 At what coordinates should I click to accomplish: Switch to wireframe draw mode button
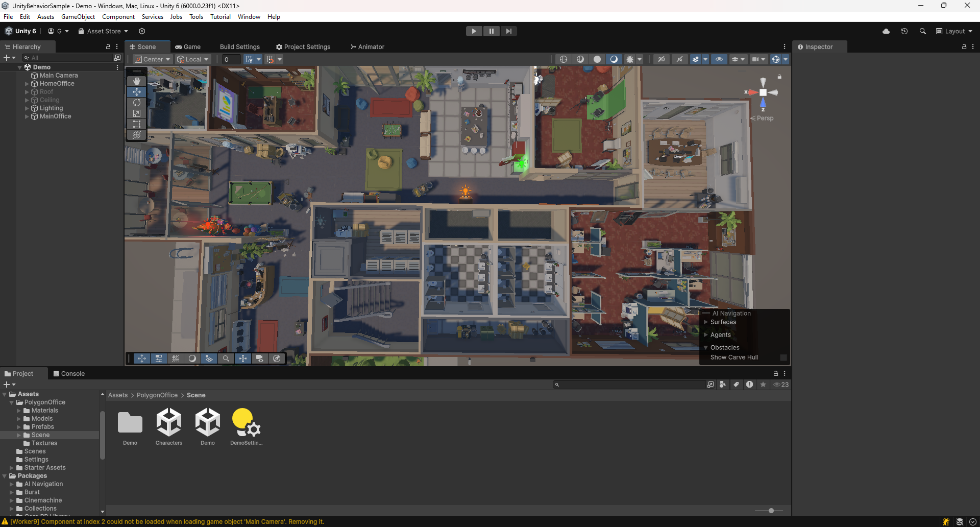(x=563, y=59)
